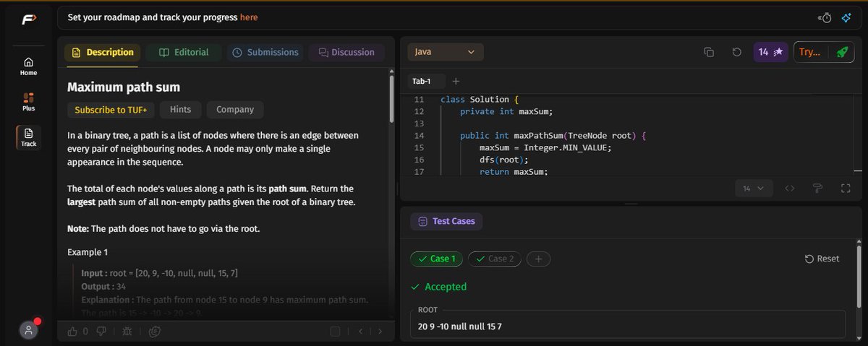Open the Java language dropdown
The width and height of the screenshot is (868, 346).
click(446, 52)
